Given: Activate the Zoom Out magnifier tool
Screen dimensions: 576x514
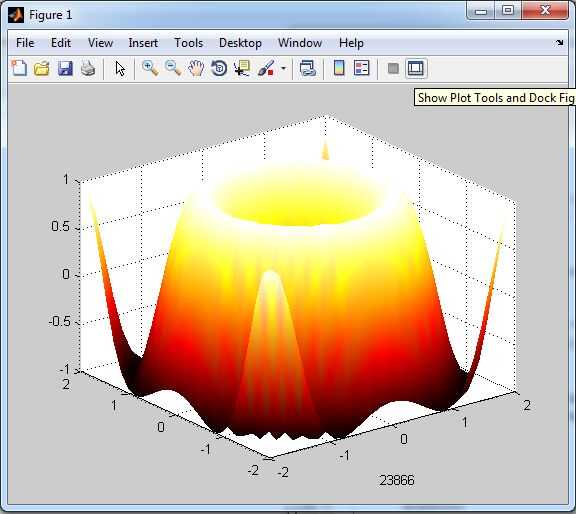Looking at the screenshot, I should [x=173, y=68].
